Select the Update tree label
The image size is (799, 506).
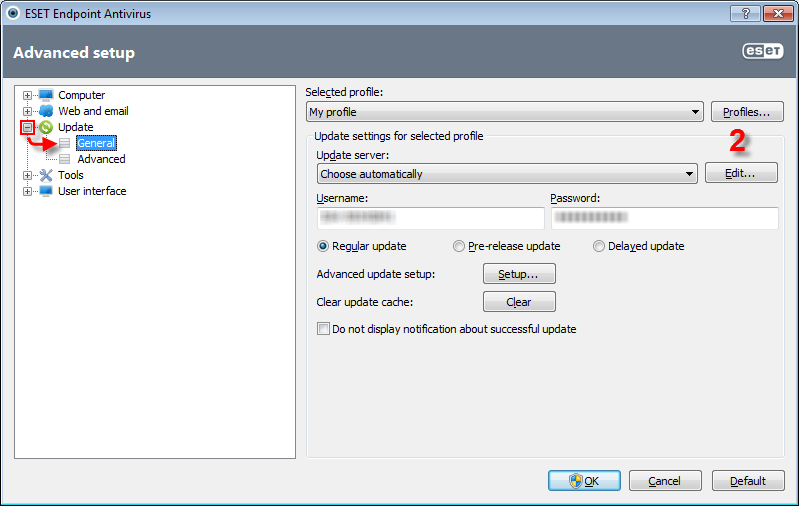tap(75, 127)
